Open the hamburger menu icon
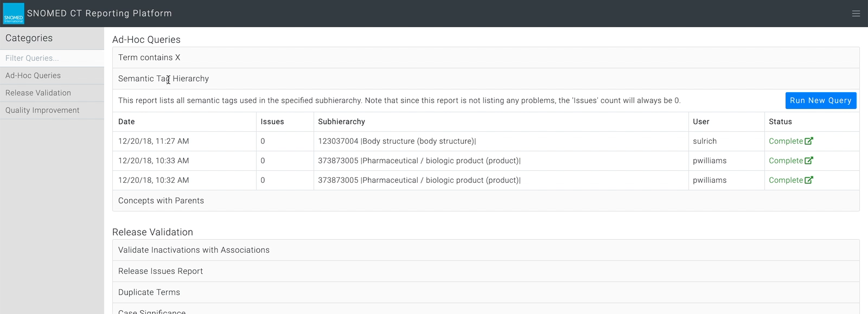Screen dimensions: 868x314 point(856,14)
